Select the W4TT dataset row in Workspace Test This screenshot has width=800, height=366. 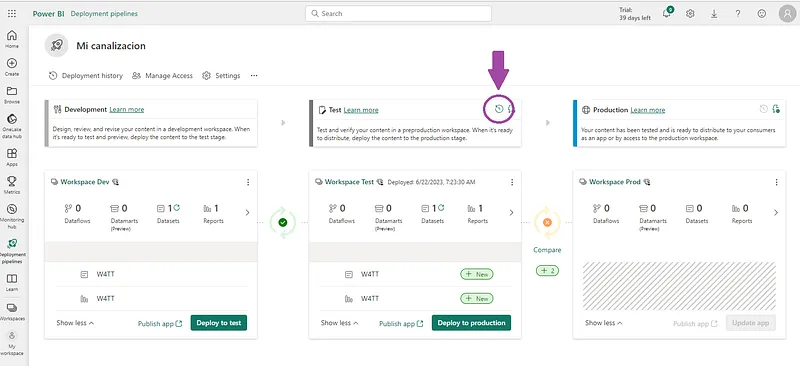[x=415, y=274]
